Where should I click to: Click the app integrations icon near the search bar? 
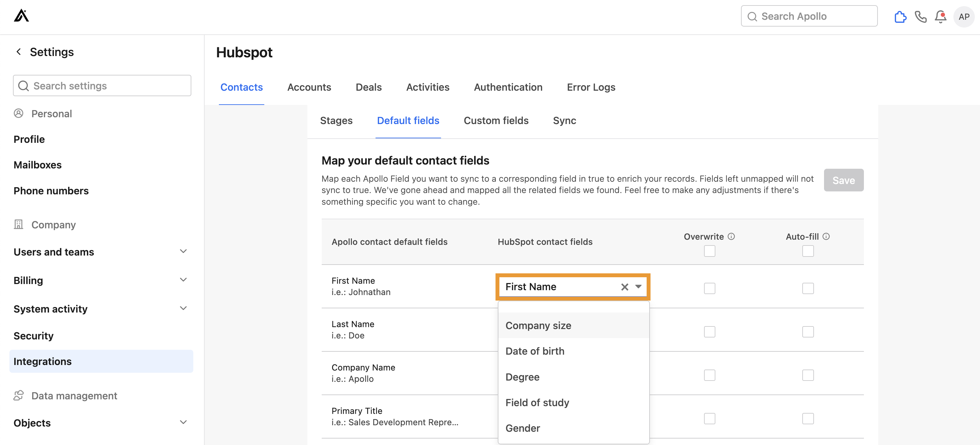click(901, 17)
